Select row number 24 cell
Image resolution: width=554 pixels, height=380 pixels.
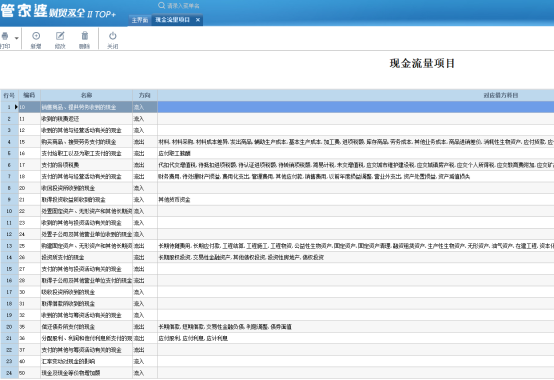pyautogui.click(x=9, y=373)
